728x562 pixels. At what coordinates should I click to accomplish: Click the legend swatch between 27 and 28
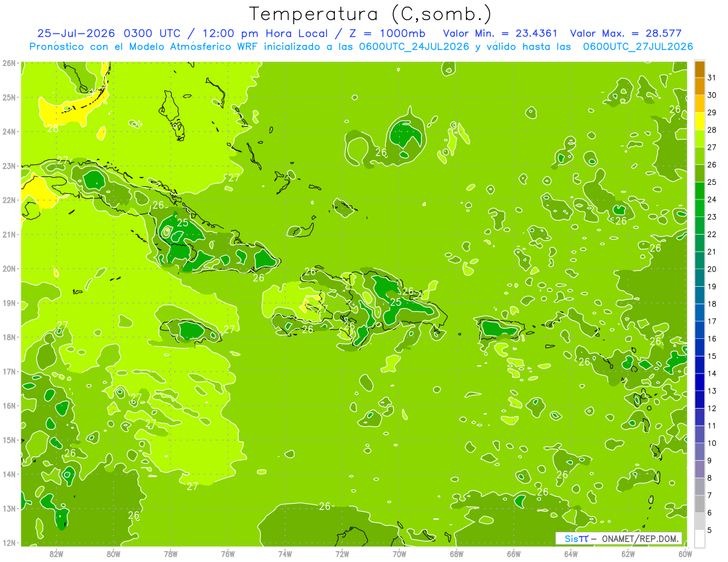point(699,139)
